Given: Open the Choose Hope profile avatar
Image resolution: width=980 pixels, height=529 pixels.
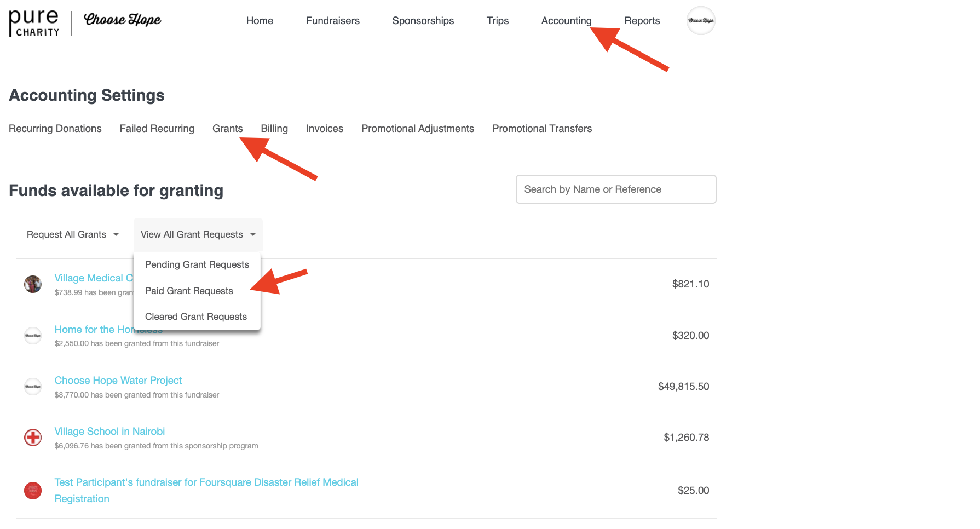Looking at the screenshot, I should point(700,21).
